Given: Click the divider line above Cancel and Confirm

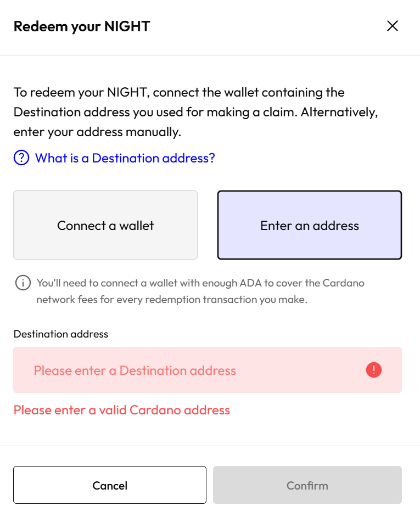Looking at the screenshot, I should point(210,446).
